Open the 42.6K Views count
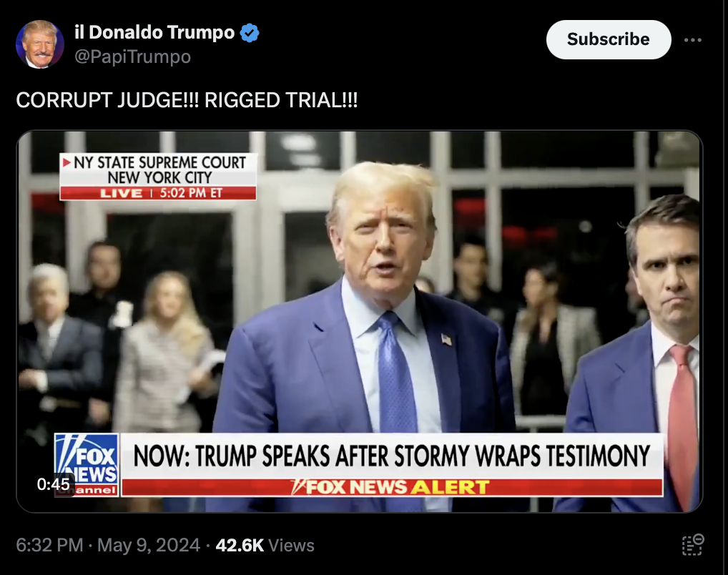The height and width of the screenshot is (575, 728). [265, 545]
